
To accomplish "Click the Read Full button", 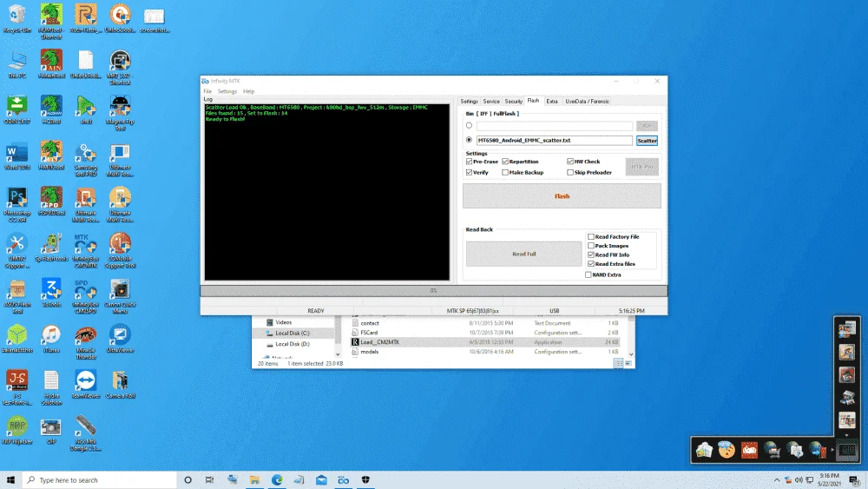I will (x=523, y=254).
